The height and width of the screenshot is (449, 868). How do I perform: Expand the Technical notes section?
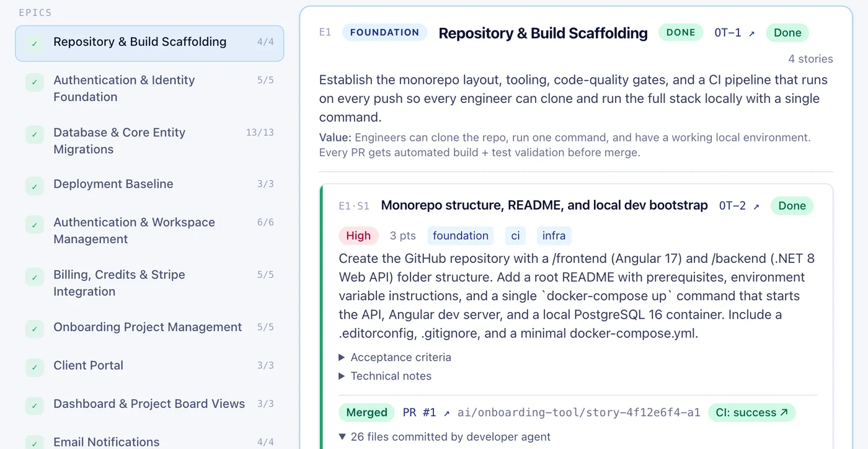click(x=385, y=376)
